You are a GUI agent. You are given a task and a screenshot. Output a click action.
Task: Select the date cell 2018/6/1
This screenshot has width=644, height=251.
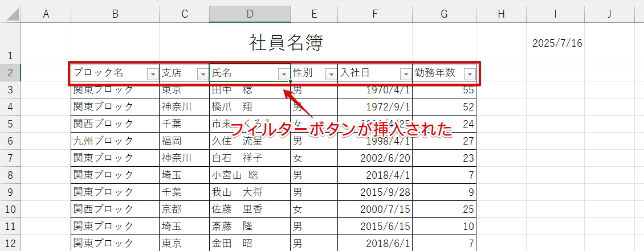pos(375,243)
